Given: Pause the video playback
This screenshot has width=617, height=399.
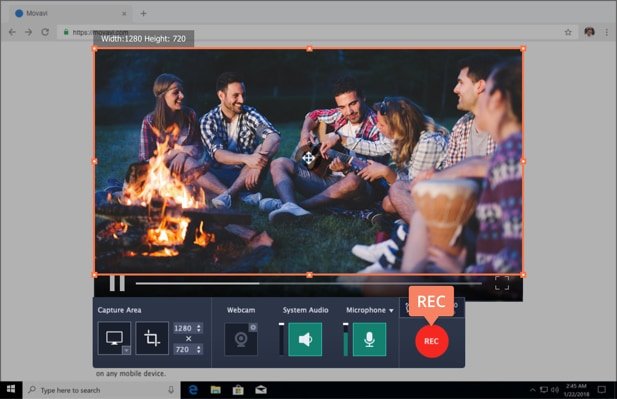Looking at the screenshot, I should (x=117, y=283).
